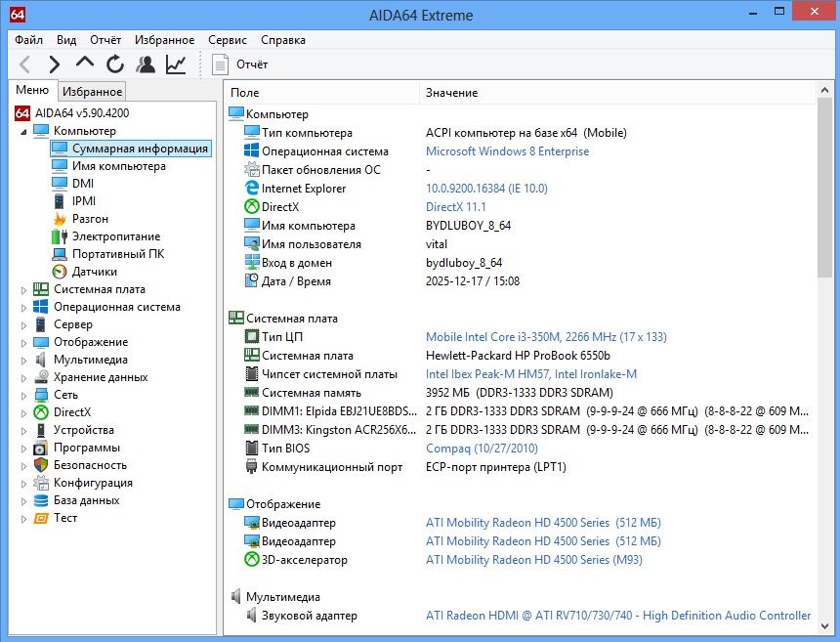Open the graph chart toolbar icon
This screenshot has height=642, width=840.
pyautogui.click(x=176, y=64)
